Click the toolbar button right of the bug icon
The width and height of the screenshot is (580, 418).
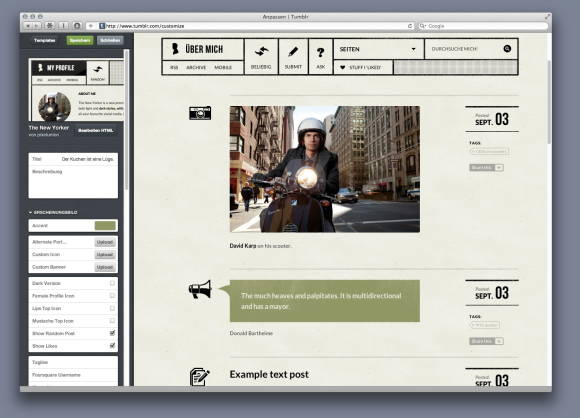coord(63,26)
